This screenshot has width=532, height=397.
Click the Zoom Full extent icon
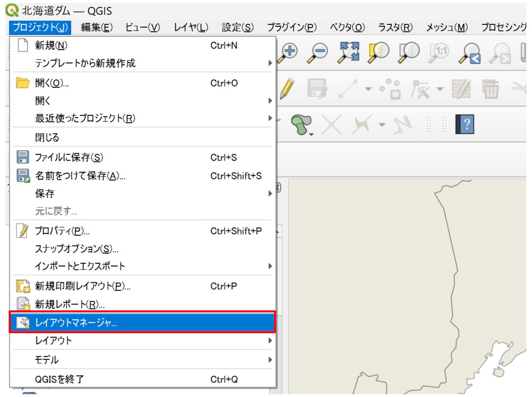point(348,53)
